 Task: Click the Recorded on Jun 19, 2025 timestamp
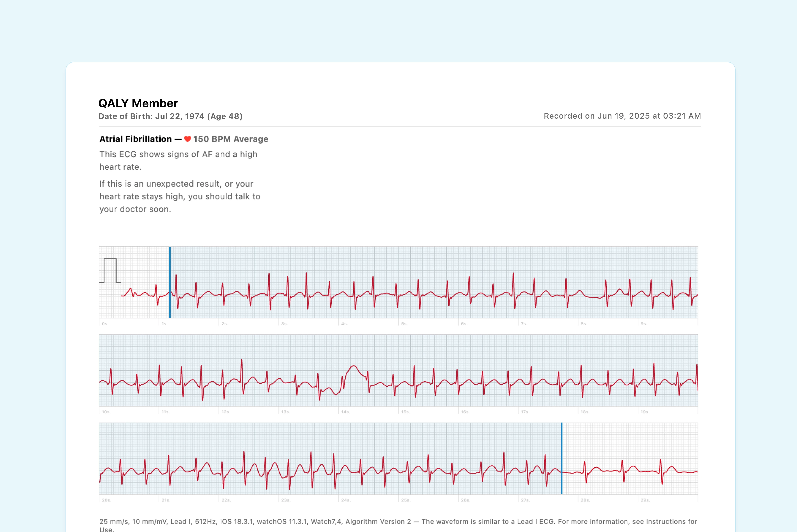[622, 116]
